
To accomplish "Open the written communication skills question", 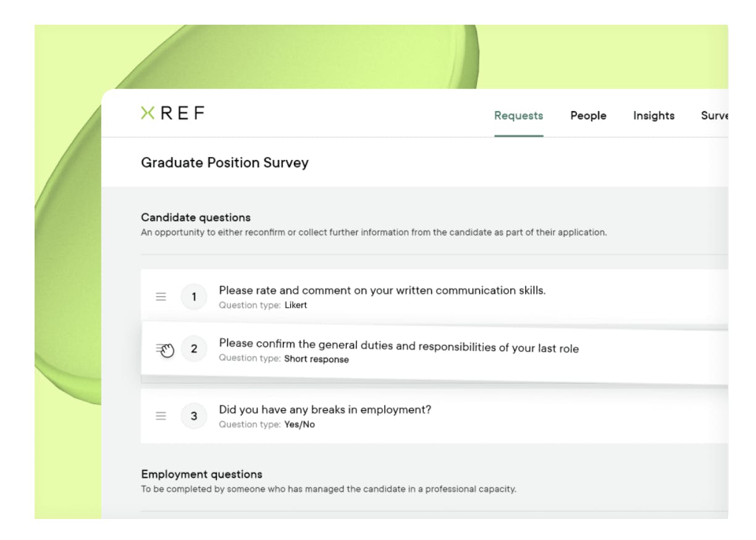I will pos(382,290).
